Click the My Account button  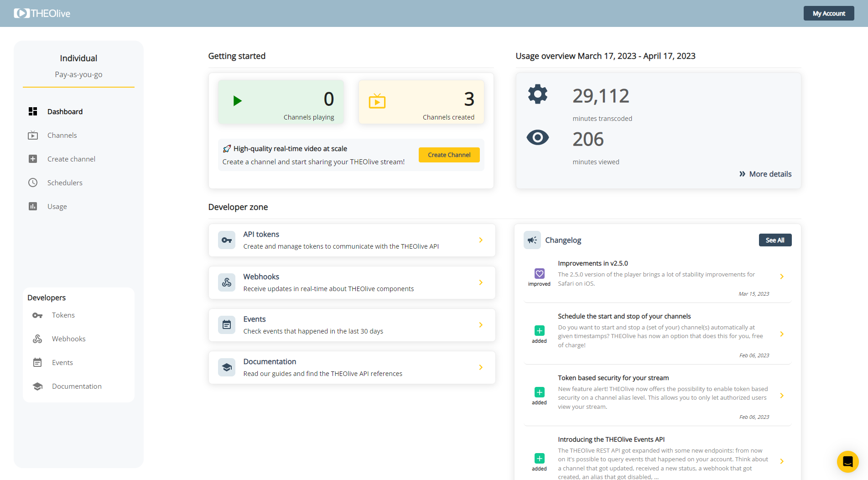coord(828,13)
